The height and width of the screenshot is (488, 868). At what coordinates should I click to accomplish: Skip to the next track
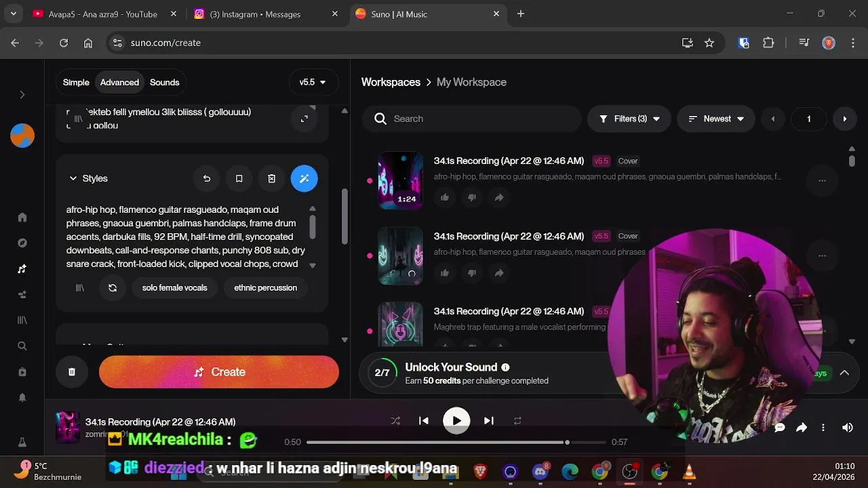click(489, 421)
